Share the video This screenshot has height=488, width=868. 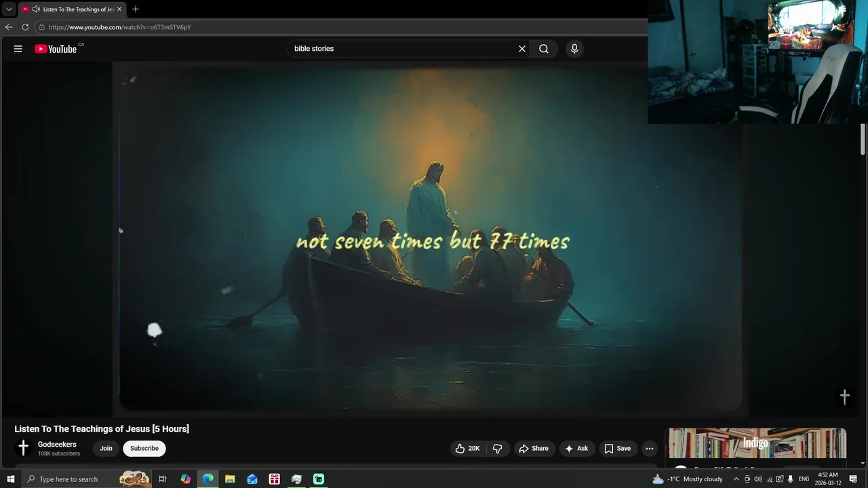pyautogui.click(x=534, y=449)
